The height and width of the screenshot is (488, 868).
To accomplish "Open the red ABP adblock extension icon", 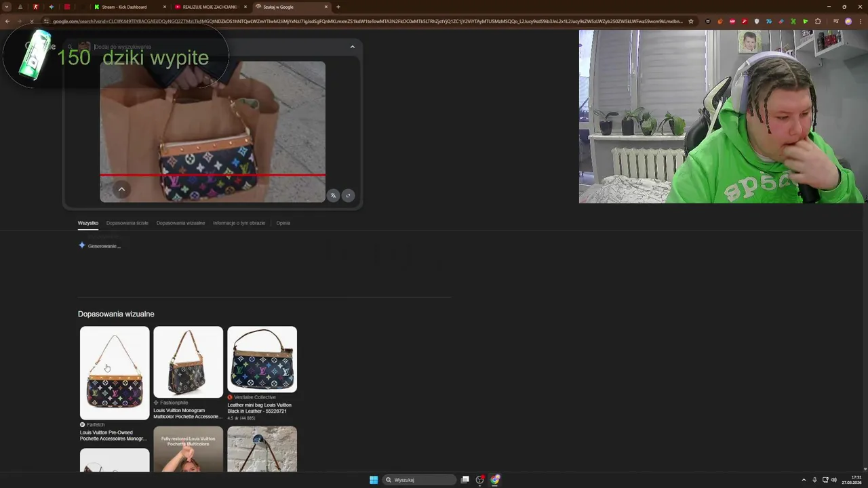I will [732, 21].
